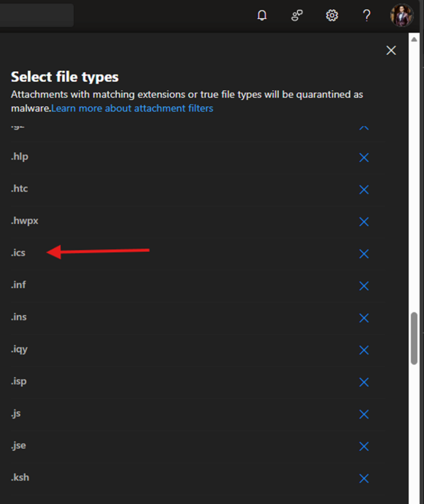This screenshot has height=504, width=424.
Task: Remove the .jse file type
Action: tap(364, 446)
